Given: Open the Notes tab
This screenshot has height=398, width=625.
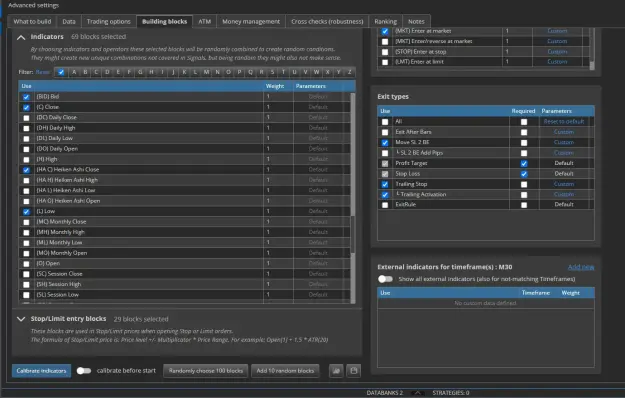Looking at the screenshot, I should (416, 22).
